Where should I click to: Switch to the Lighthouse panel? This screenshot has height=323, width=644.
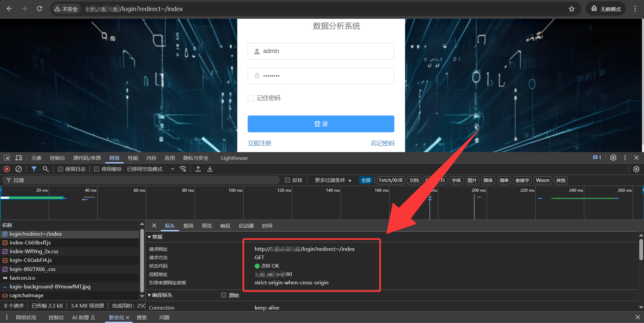234,158
